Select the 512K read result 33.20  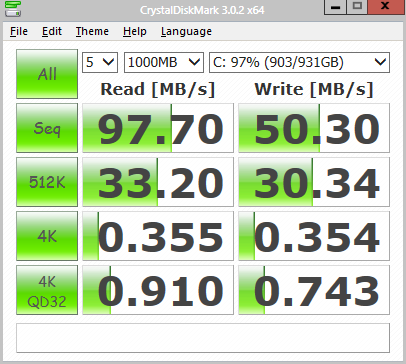[x=158, y=182]
